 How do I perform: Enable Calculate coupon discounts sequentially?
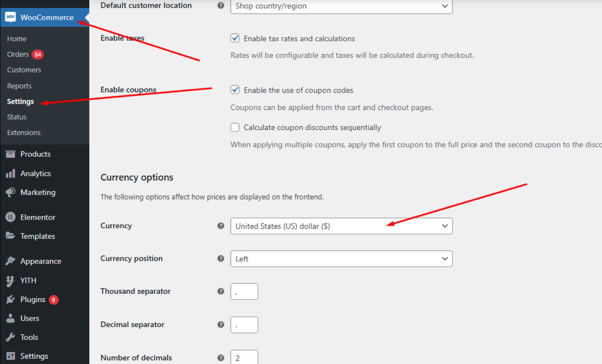pos(235,127)
